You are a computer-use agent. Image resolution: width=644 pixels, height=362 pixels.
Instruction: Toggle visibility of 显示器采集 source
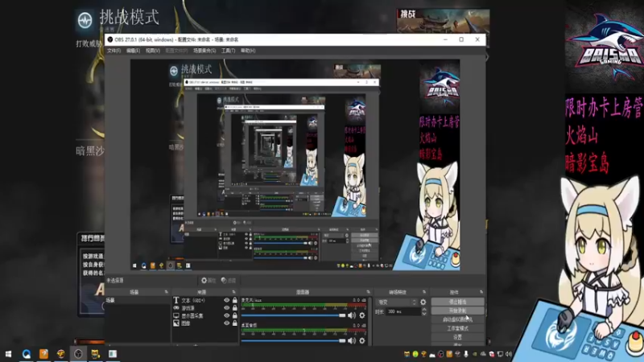click(226, 315)
